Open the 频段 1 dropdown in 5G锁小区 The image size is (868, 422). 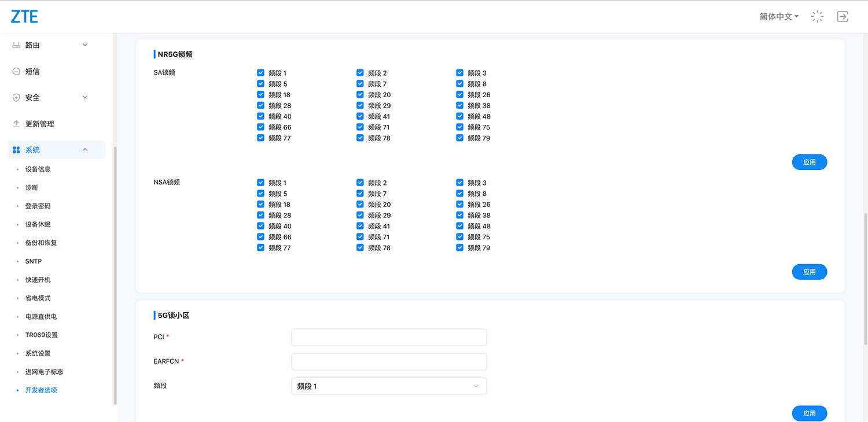389,386
